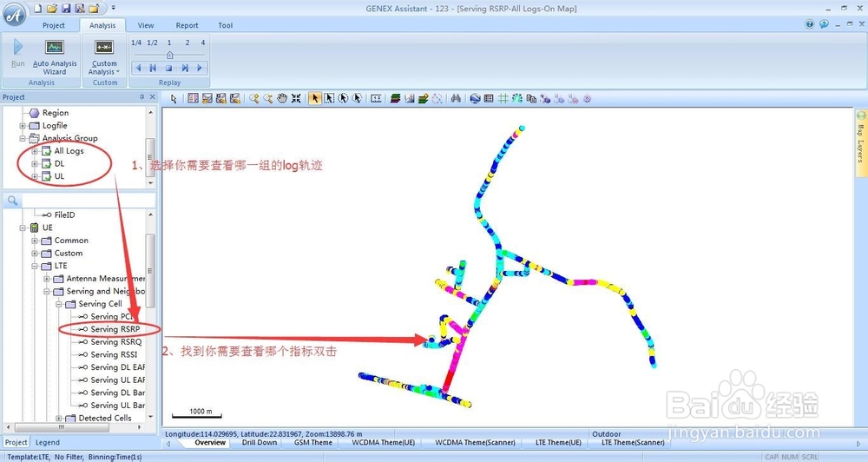Expand the Common folder under UE

coord(35,241)
